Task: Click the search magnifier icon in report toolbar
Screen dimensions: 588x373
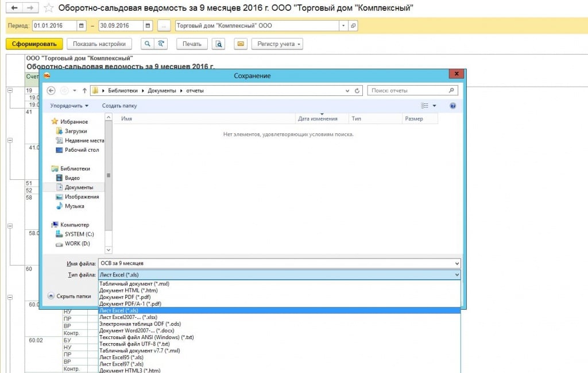Action: [147, 44]
